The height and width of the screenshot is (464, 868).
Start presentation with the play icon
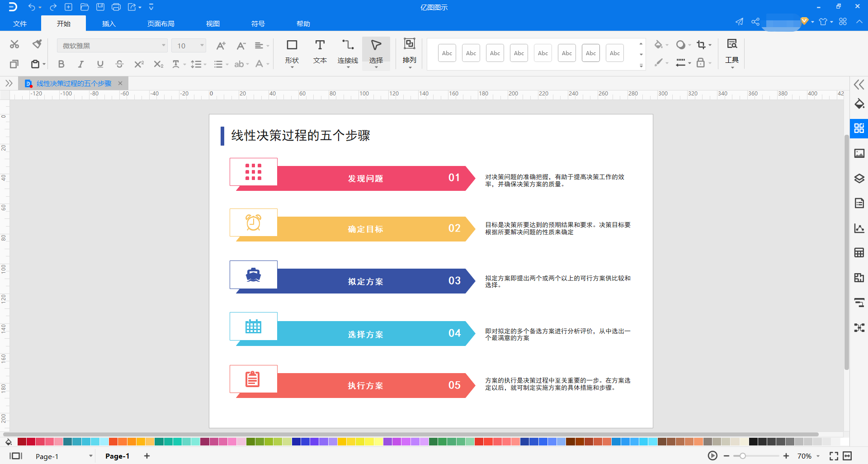pos(712,456)
